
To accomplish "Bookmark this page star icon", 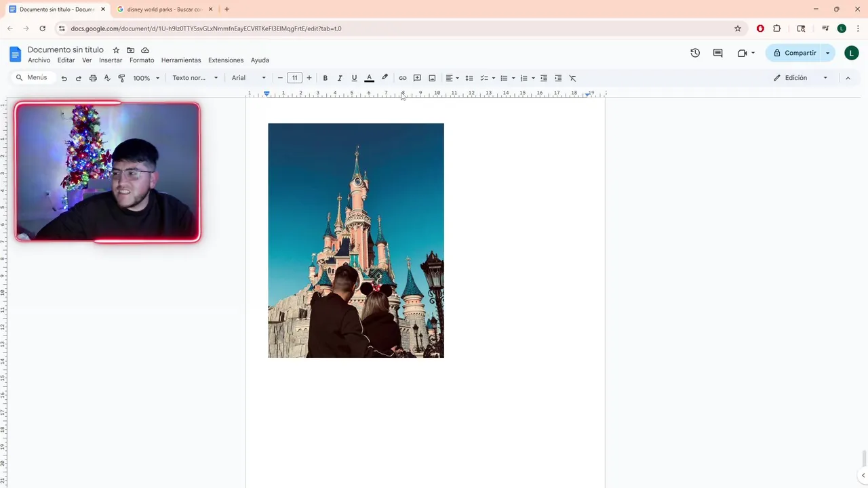I will point(738,28).
